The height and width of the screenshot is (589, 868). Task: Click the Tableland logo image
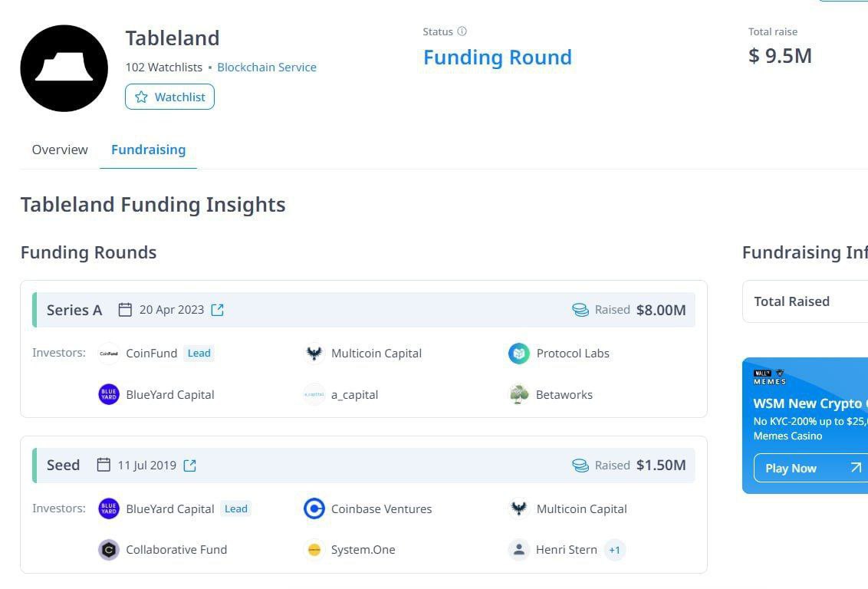click(64, 68)
